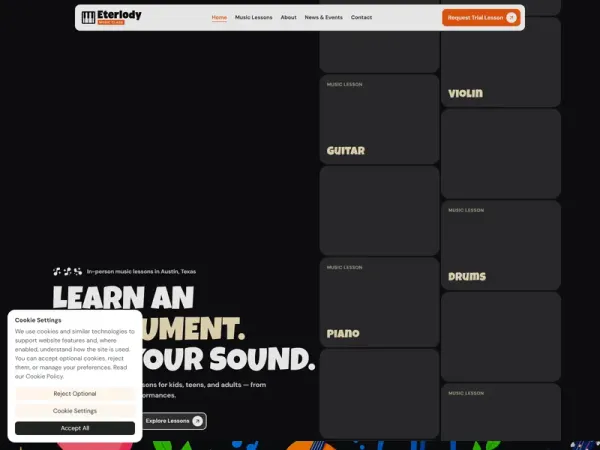Image resolution: width=600 pixels, height=450 pixels.
Task: Open the Guitar lesson card
Action: [379, 119]
